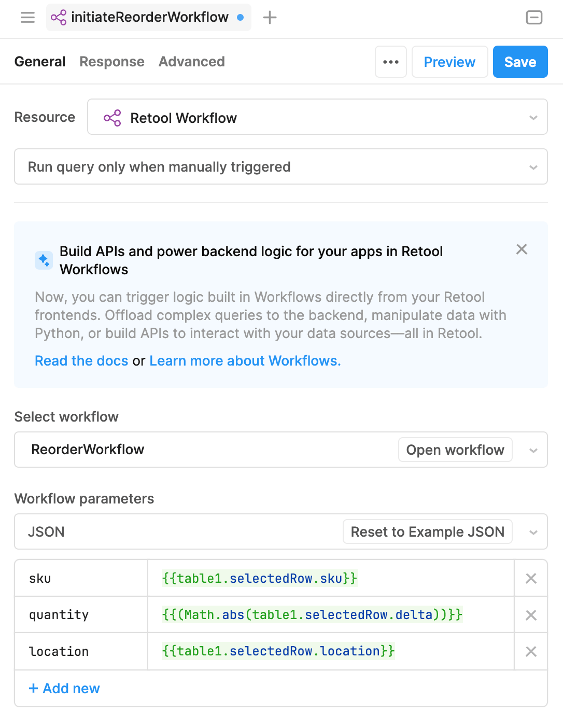The image size is (563, 728).
Task: Remove the quantity parameter row
Action: tap(531, 615)
